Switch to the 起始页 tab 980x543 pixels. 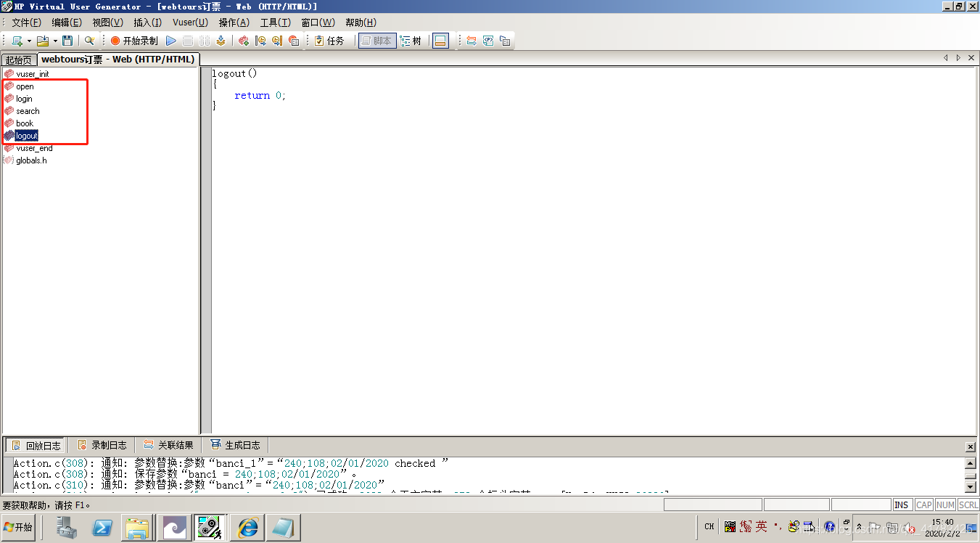coord(19,60)
